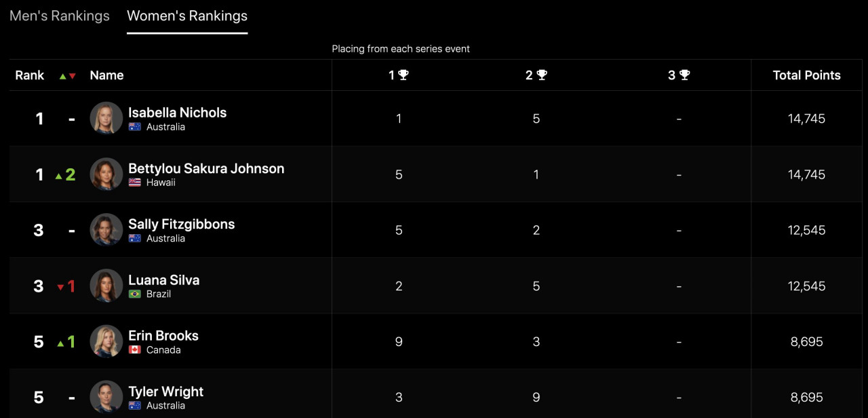The height and width of the screenshot is (418, 868).
Task: Click the Brazil flag under Luana Silva
Action: tap(135, 294)
